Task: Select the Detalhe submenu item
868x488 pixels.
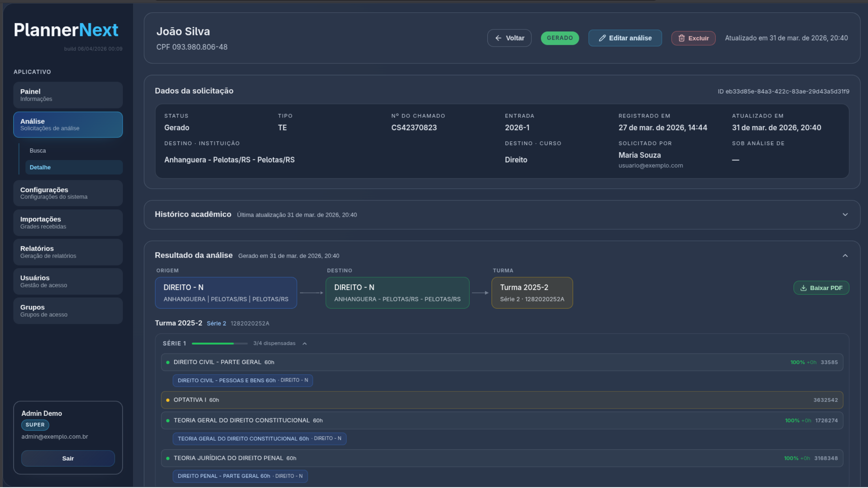Action: pos(74,167)
